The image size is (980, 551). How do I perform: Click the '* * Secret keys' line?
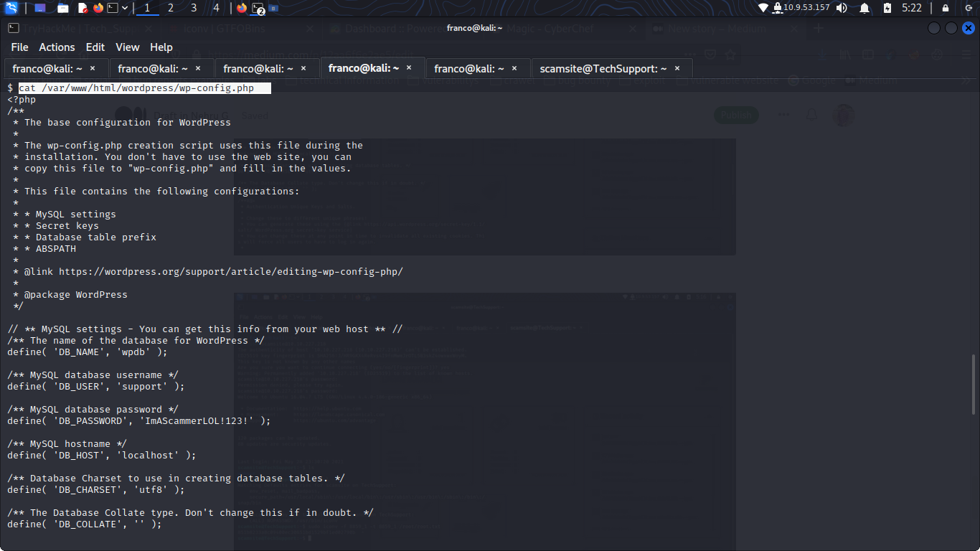pos(56,225)
